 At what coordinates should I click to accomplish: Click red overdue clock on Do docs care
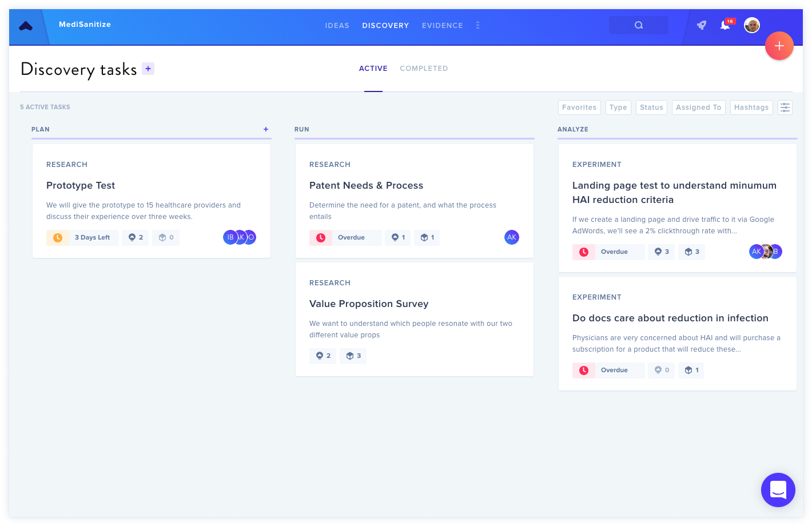click(584, 370)
